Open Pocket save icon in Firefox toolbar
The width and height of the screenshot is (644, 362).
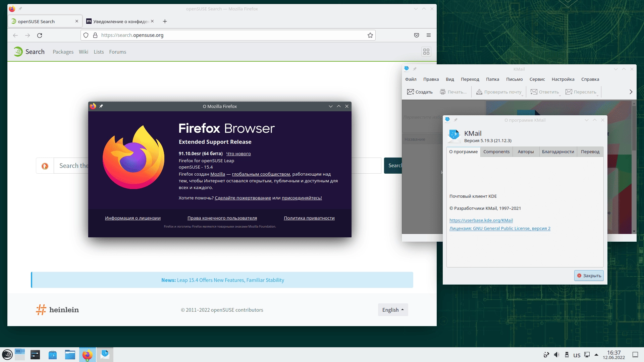click(x=417, y=35)
